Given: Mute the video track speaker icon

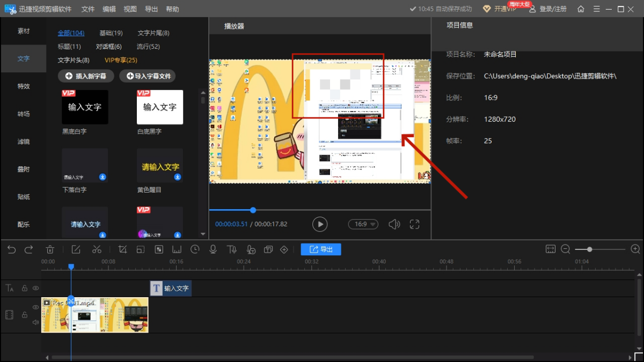Looking at the screenshot, I should (35, 322).
